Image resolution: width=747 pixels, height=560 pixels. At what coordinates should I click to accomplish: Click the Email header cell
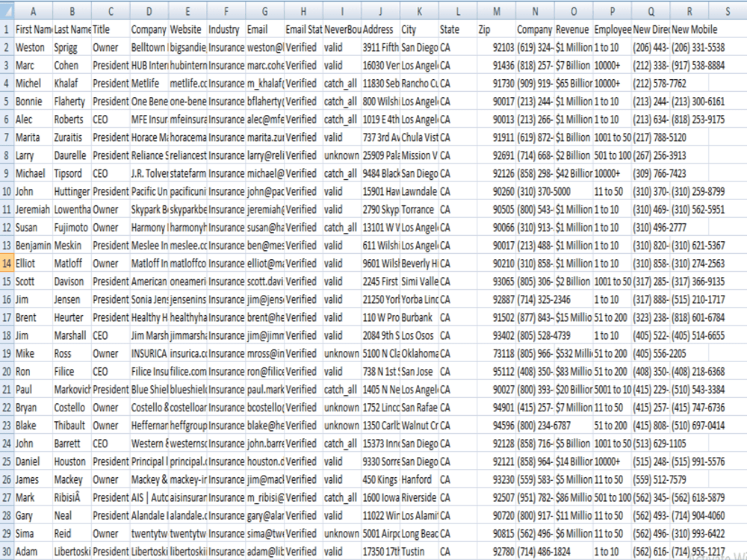265,30
